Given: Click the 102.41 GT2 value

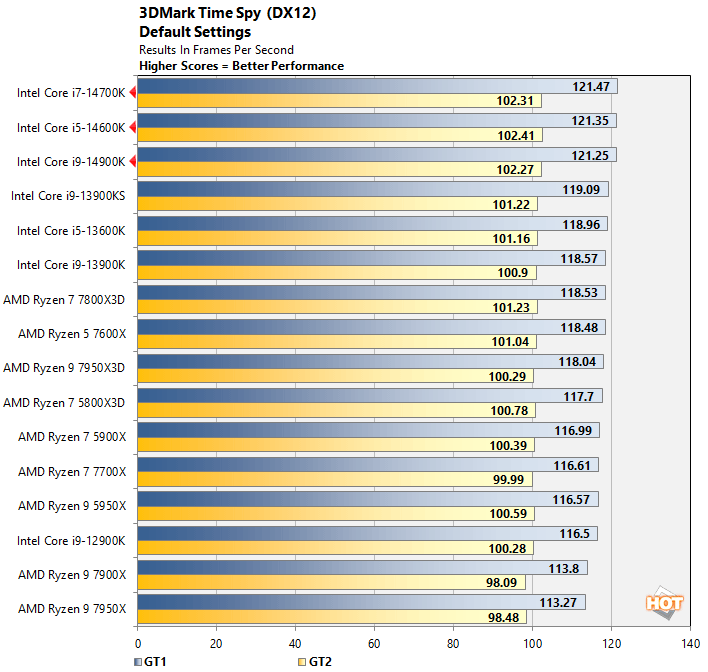Looking at the screenshot, I should point(516,135).
